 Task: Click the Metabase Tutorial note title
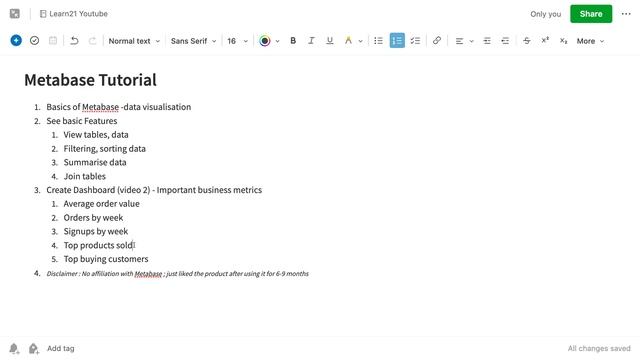(90, 80)
